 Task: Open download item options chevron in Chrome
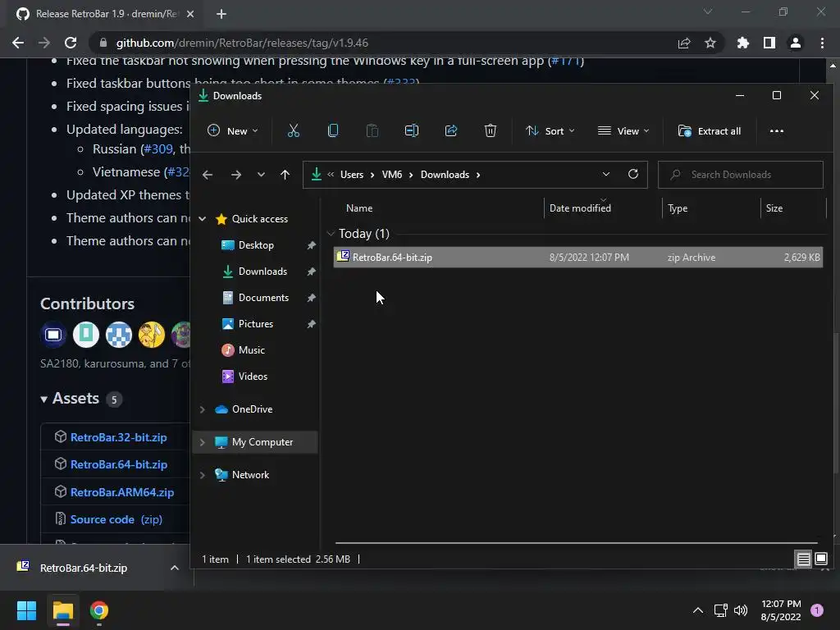click(x=175, y=568)
